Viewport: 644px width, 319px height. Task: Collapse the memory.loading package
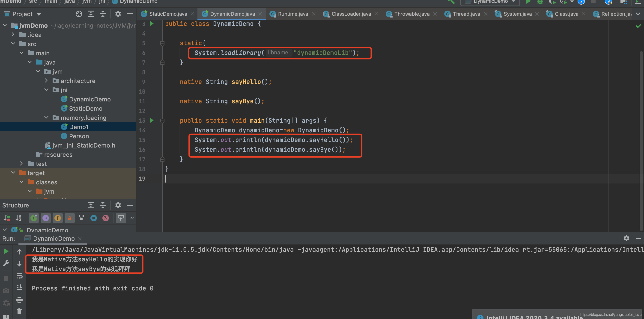(x=47, y=118)
